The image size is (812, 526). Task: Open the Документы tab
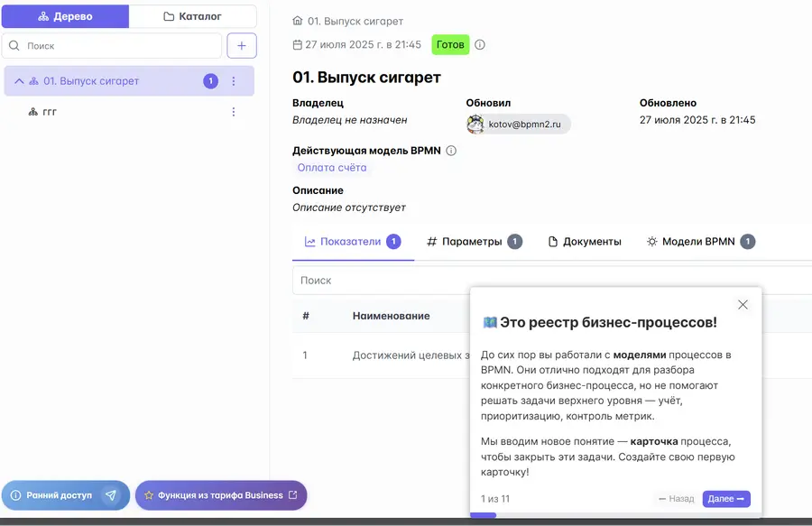(x=585, y=242)
